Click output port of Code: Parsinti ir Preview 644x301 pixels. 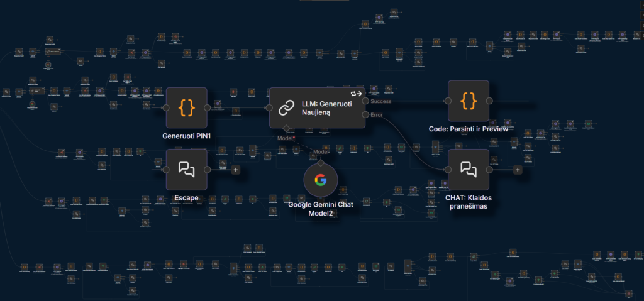point(489,101)
